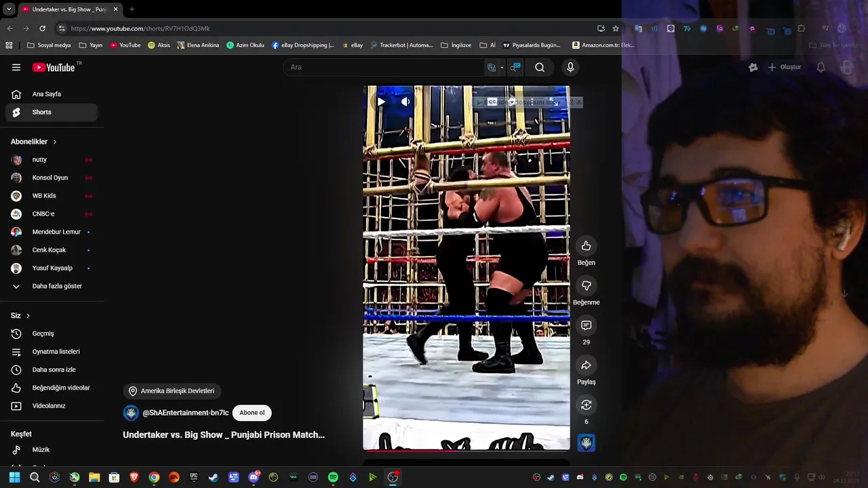Image resolution: width=868 pixels, height=488 pixels.
Task: Open Oynatma listeleri playlists
Action: [52, 352]
